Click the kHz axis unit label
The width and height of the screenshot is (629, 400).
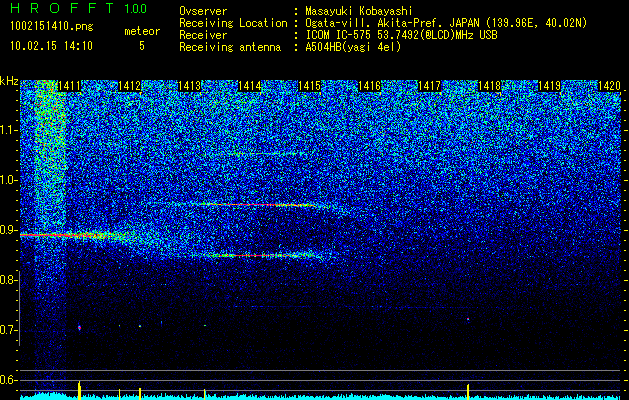9,81
